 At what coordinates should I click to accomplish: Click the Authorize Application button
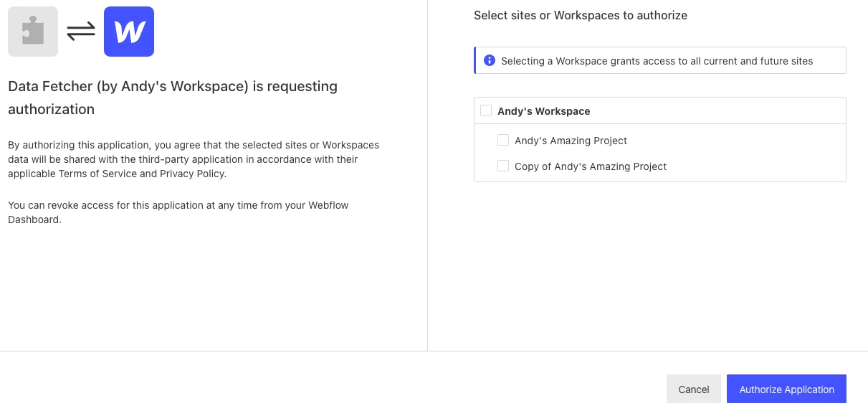pyautogui.click(x=786, y=389)
